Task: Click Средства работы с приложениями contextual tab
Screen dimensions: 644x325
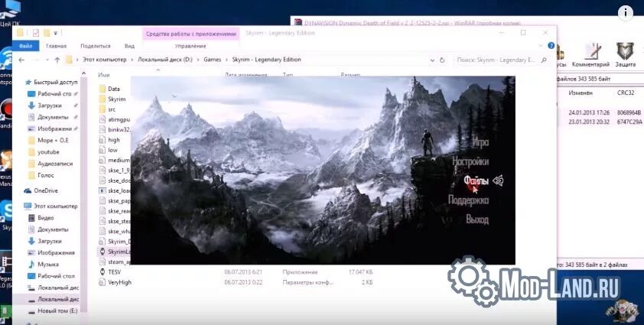Action: (191, 34)
